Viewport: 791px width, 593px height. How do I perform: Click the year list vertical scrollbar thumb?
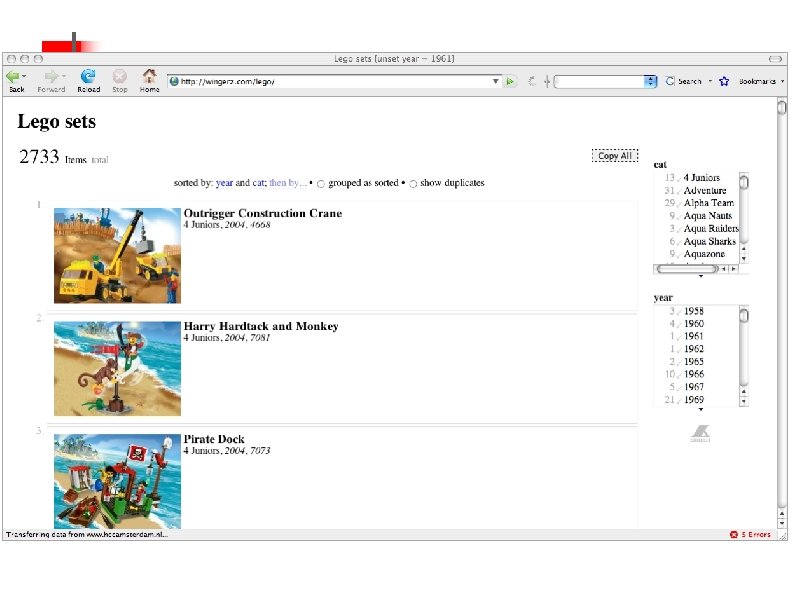pos(744,315)
